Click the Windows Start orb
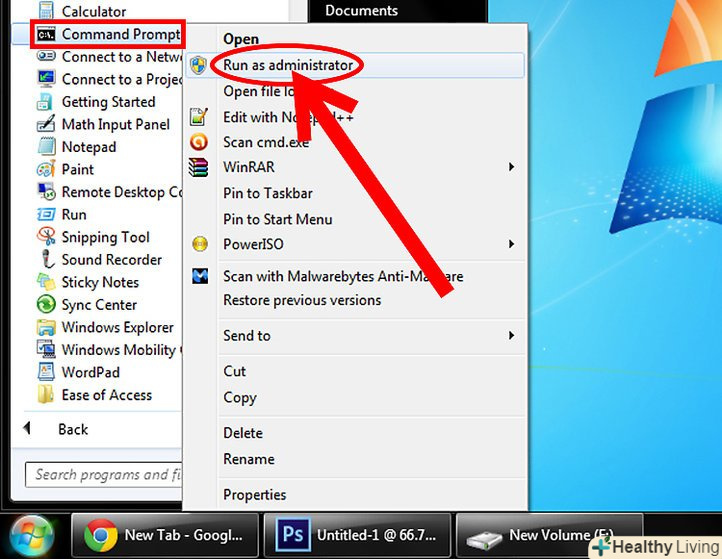 32,536
